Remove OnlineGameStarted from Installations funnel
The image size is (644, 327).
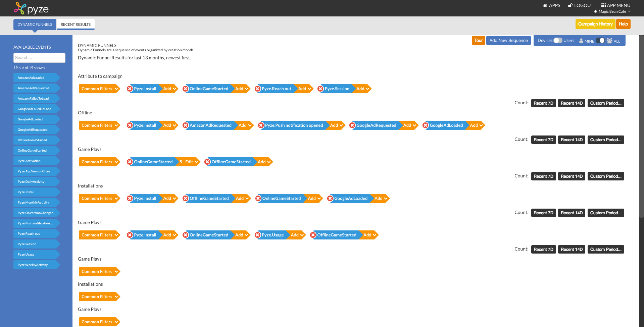pos(258,199)
